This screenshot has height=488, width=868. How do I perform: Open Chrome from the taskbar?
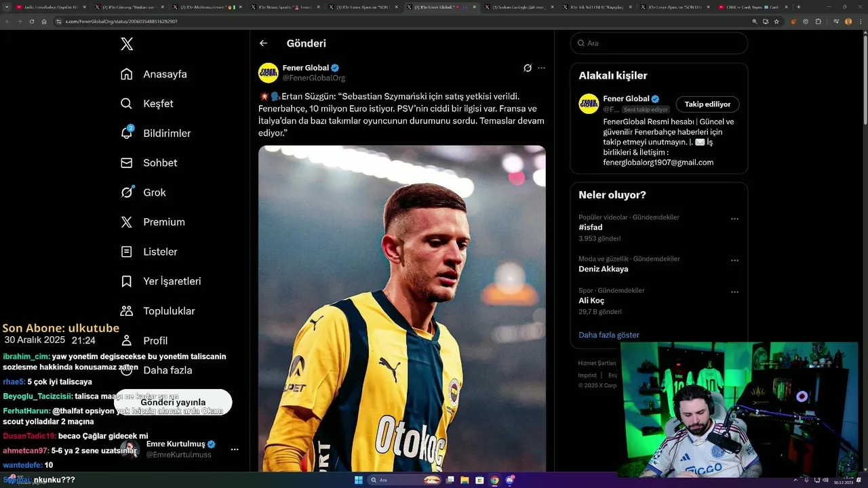pos(494,480)
